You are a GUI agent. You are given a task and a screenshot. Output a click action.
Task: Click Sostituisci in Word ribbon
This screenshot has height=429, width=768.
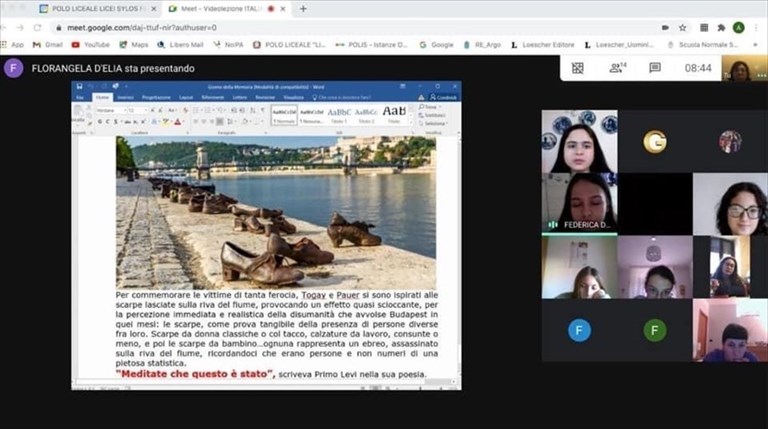click(x=432, y=115)
